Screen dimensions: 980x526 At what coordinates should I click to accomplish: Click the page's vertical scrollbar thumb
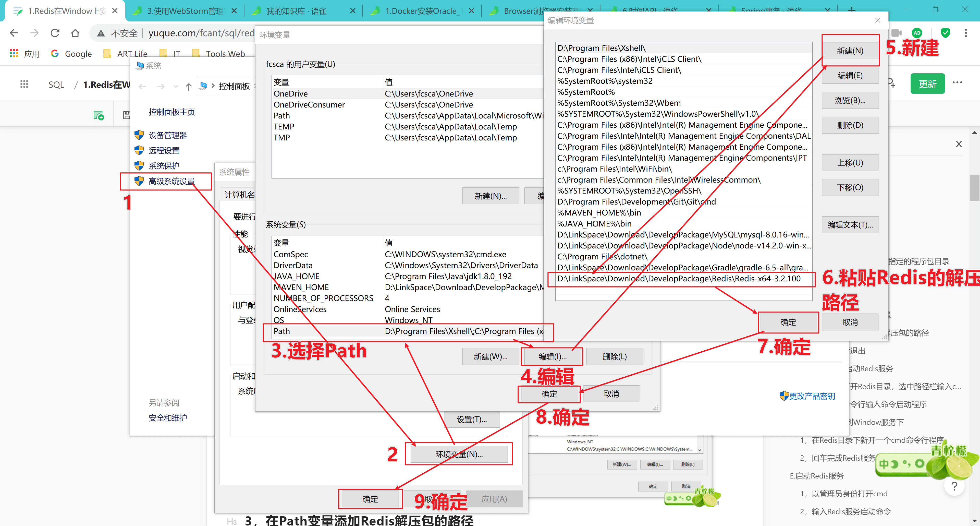click(x=975, y=187)
